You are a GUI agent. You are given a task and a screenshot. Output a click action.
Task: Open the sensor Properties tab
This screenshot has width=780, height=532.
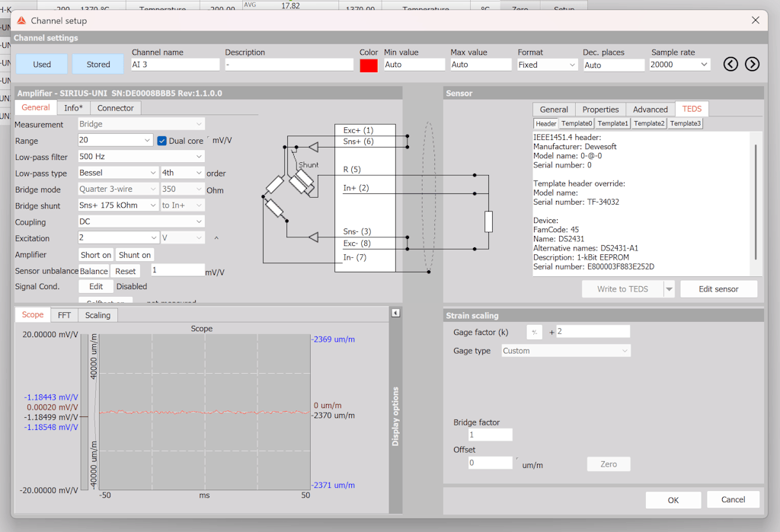click(600, 110)
